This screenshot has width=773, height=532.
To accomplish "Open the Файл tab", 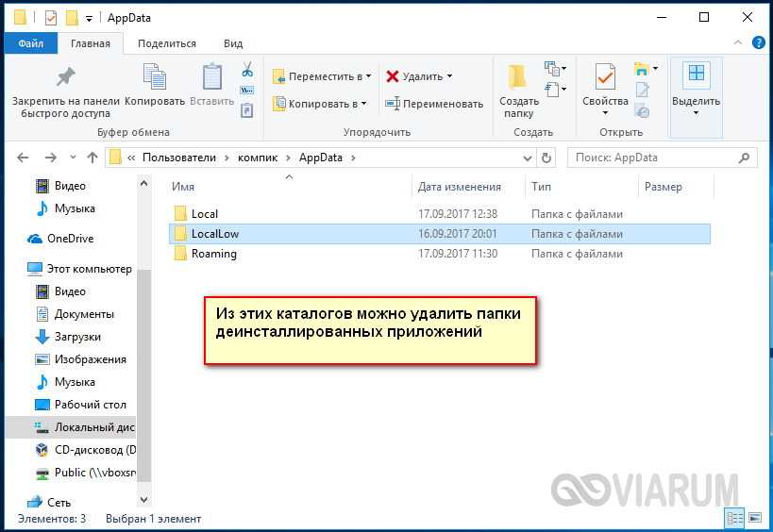I will tap(30, 43).
